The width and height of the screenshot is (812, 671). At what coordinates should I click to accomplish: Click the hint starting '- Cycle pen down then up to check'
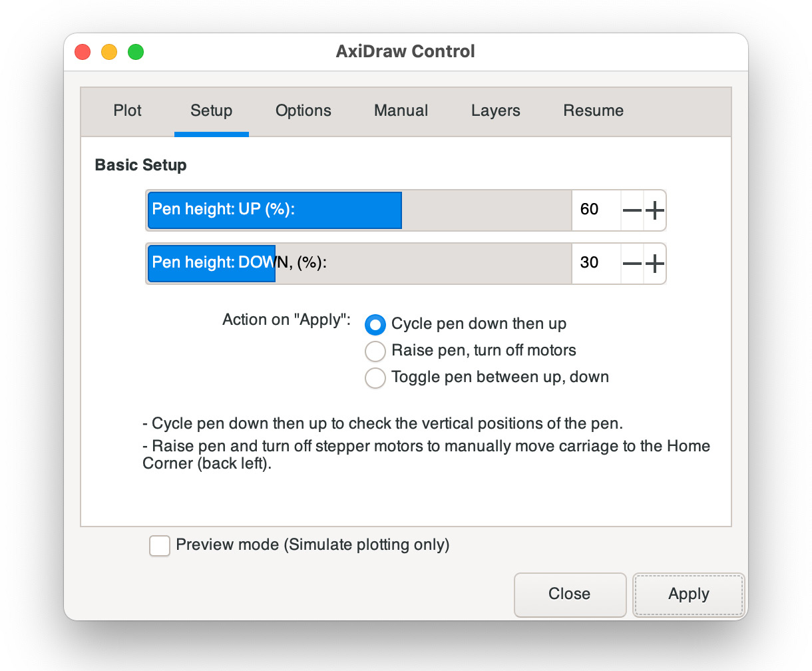(x=383, y=424)
